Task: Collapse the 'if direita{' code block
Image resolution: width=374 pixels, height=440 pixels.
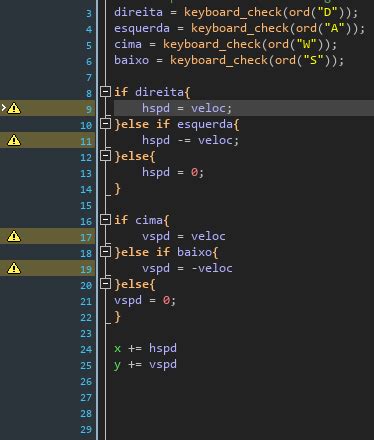Action: click(x=105, y=91)
